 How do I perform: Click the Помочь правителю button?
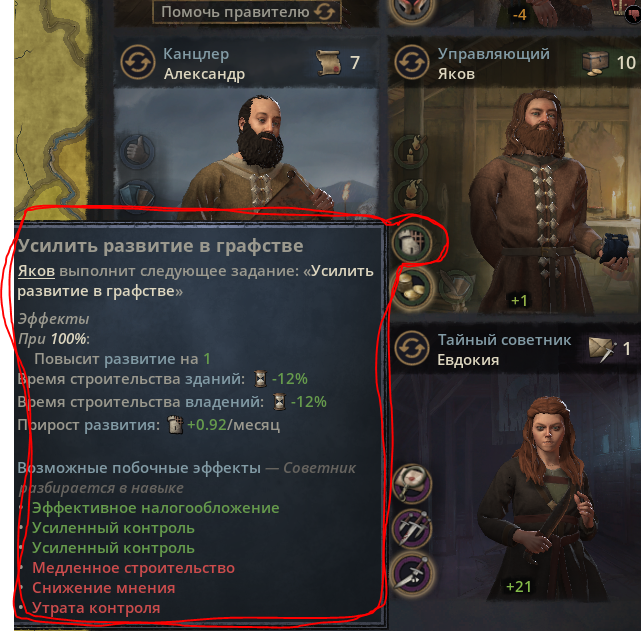point(247,12)
